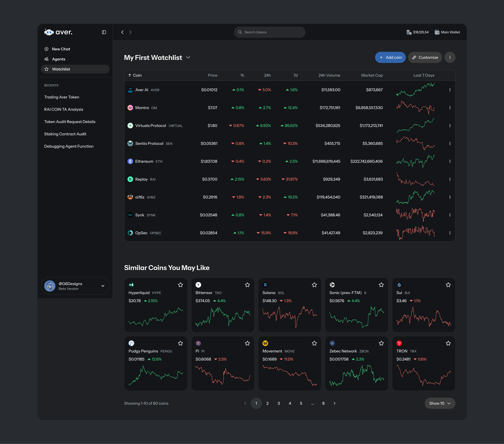The image size is (504, 444).
Task: Sort by Coin column arrow
Action: [129, 75]
